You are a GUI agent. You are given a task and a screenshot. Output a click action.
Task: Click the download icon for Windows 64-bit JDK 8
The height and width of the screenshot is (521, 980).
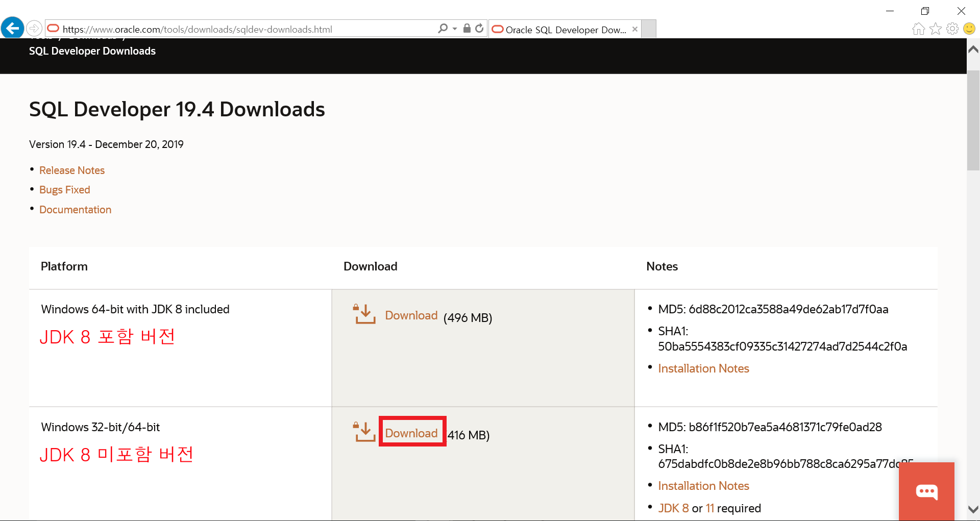pos(364,314)
